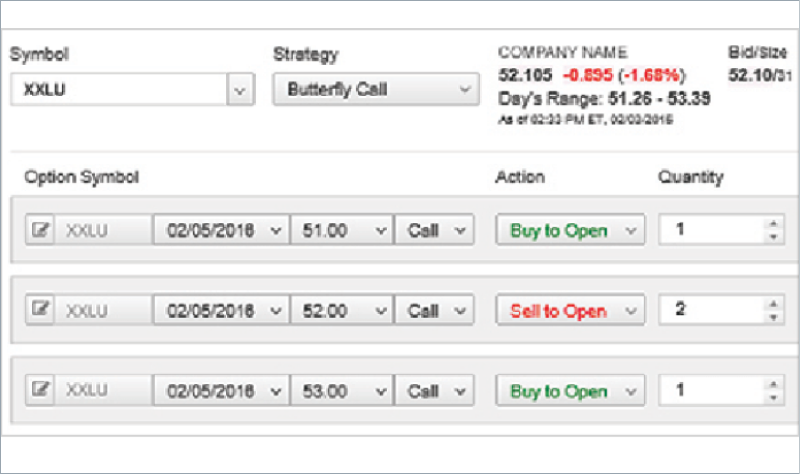The width and height of the screenshot is (800, 474).
Task: Open the 52.00 strike price dropdown
Action: point(341,311)
